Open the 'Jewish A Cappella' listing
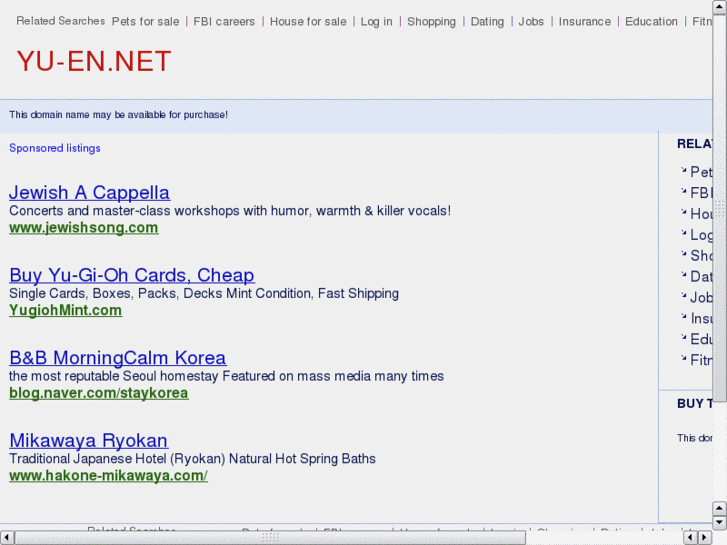Image resolution: width=727 pixels, height=545 pixels. pyautogui.click(x=89, y=192)
